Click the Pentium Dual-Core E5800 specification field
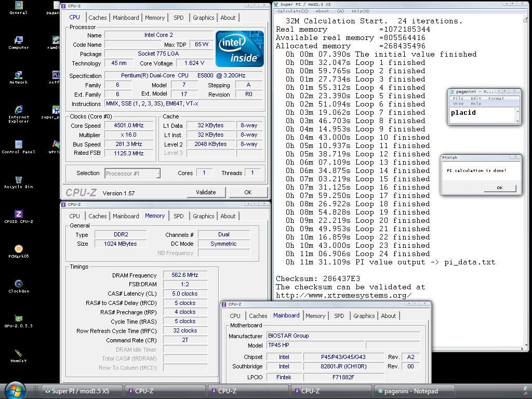 pyautogui.click(x=183, y=76)
